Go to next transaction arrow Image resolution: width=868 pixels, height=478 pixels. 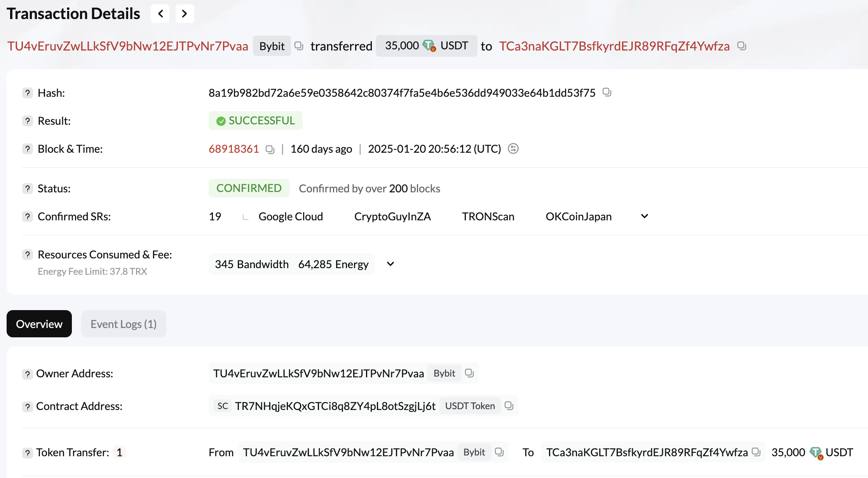click(x=185, y=14)
